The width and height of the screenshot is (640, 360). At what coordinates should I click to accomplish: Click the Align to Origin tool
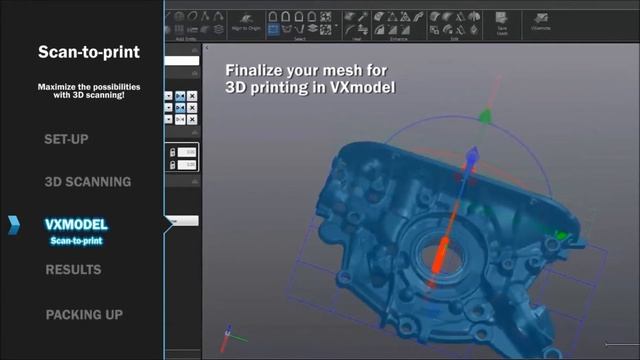point(246,22)
